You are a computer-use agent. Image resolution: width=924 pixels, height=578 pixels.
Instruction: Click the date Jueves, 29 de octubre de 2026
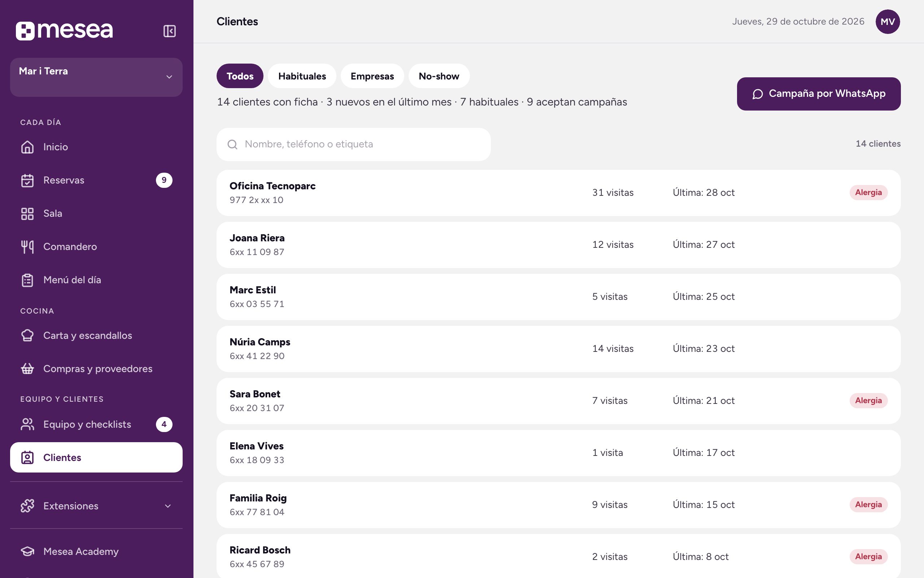point(798,22)
